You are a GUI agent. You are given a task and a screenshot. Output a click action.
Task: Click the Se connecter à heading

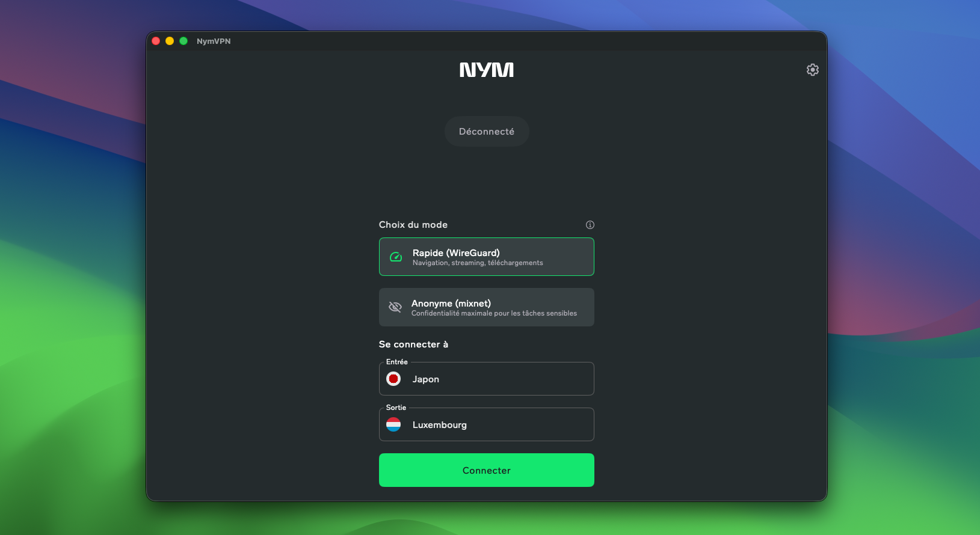click(413, 344)
